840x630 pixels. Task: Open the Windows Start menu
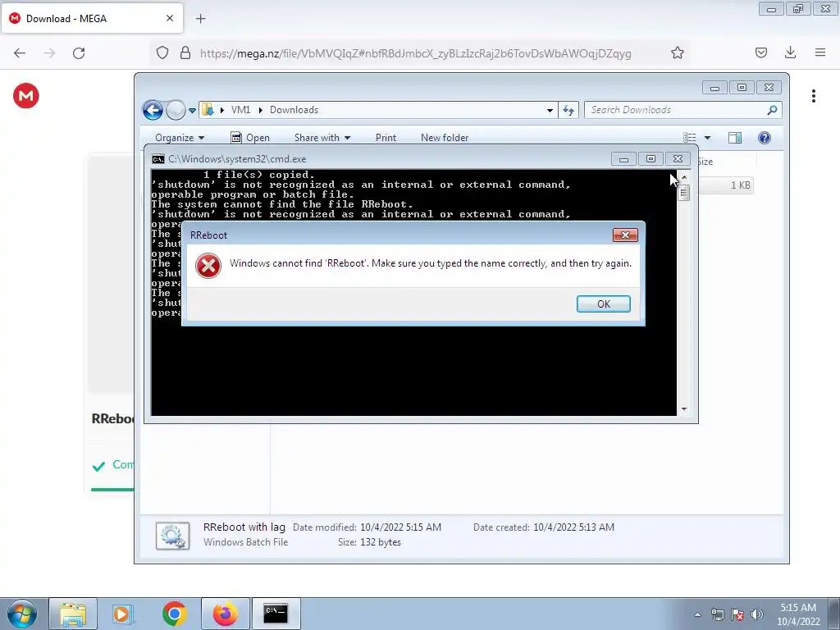click(x=21, y=614)
